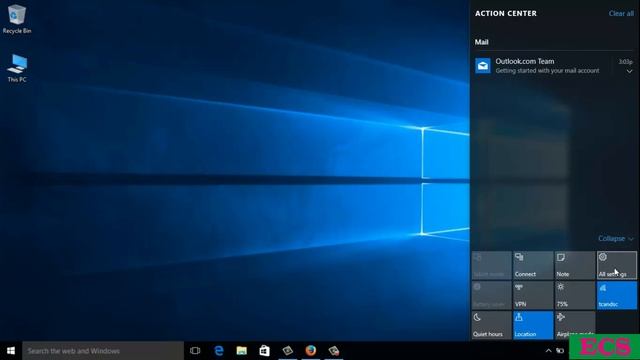Click the Connect quick action tile
The height and width of the screenshot is (360, 640).
coord(533,265)
